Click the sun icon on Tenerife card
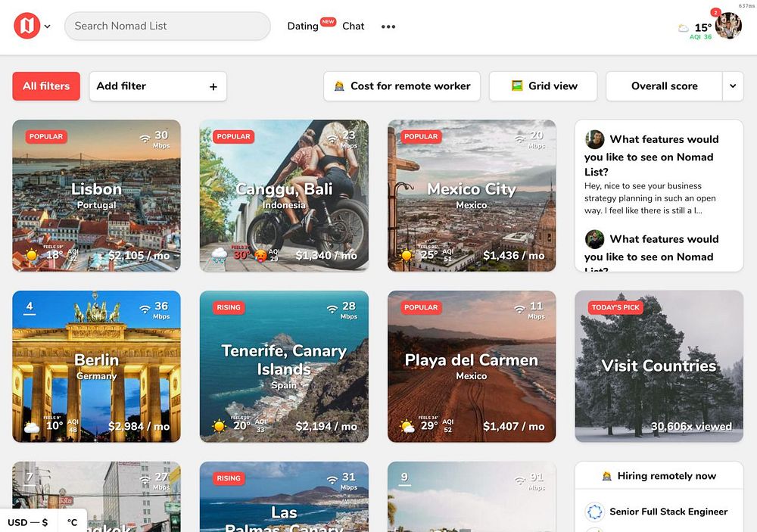Image resolution: width=757 pixels, height=532 pixels. point(220,426)
